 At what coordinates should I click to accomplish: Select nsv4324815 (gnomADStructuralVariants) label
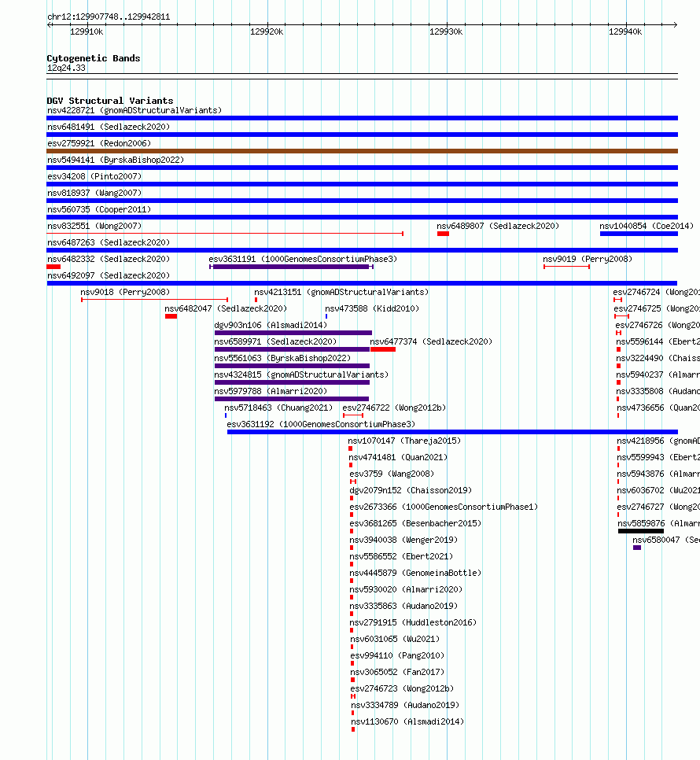pos(301,374)
